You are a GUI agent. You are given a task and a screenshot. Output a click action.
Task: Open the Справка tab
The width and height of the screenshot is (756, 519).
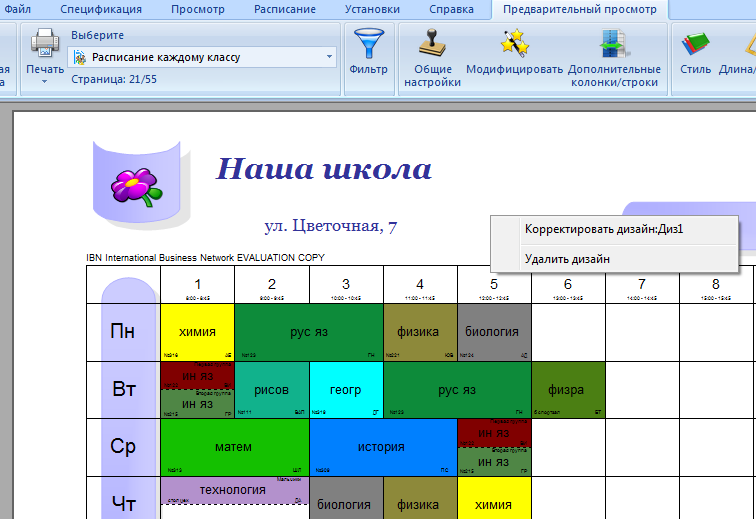[x=451, y=9]
